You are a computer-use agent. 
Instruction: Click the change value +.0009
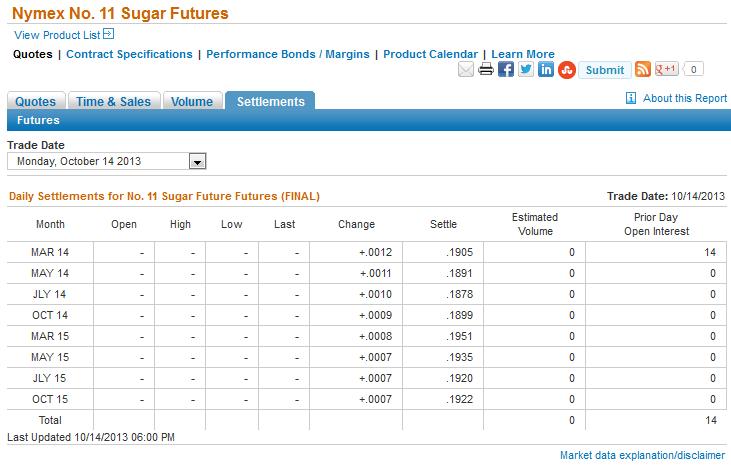pos(375,315)
